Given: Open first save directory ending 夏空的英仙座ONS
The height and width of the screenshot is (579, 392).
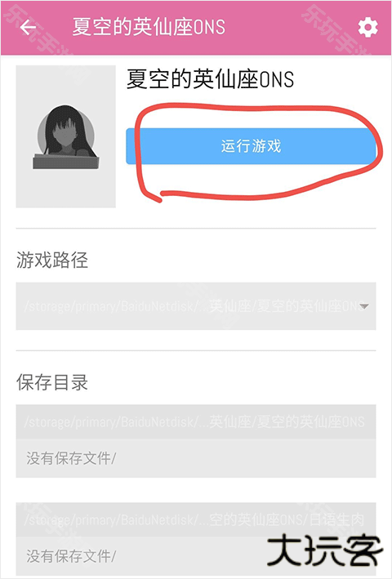Looking at the screenshot, I should tap(196, 421).
